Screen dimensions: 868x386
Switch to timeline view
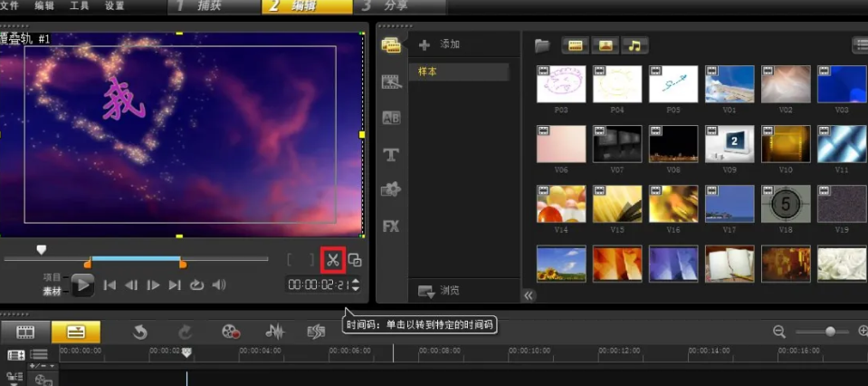point(76,332)
